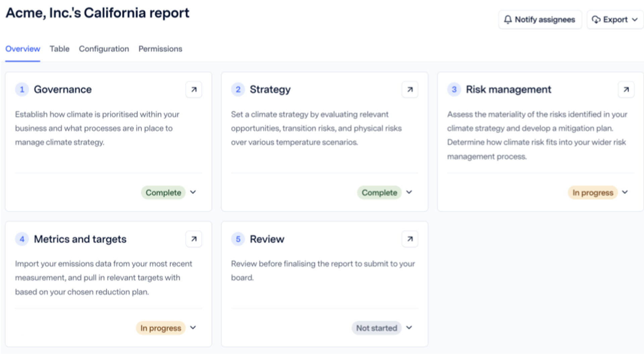Click the Complete status on Strategy
The height and width of the screenshot is (362, 644).
pyautogui.click(x=379, y=192)
